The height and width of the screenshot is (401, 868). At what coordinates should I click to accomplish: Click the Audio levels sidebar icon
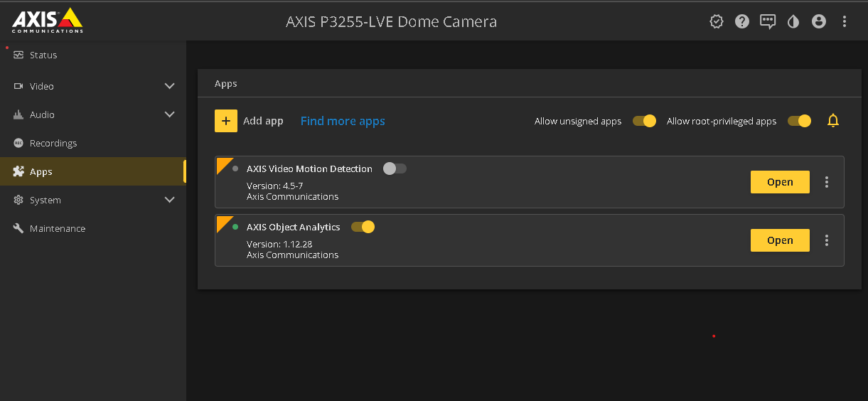coord(18,114)
